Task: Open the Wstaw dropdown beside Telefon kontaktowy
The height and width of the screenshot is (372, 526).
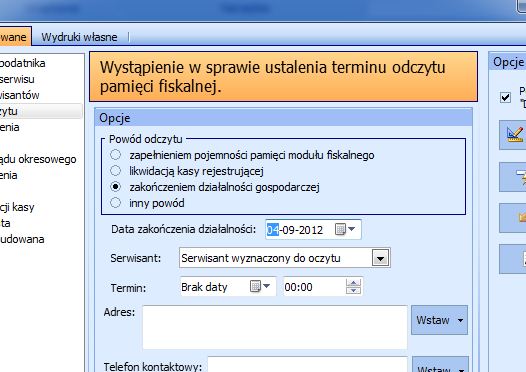Action: pos(440,365)
